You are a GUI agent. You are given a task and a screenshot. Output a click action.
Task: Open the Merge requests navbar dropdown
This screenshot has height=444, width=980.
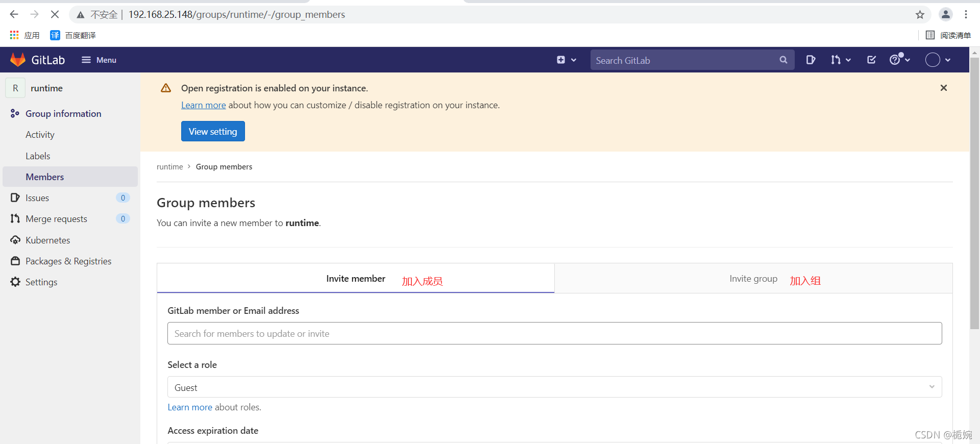click(841, 60)
